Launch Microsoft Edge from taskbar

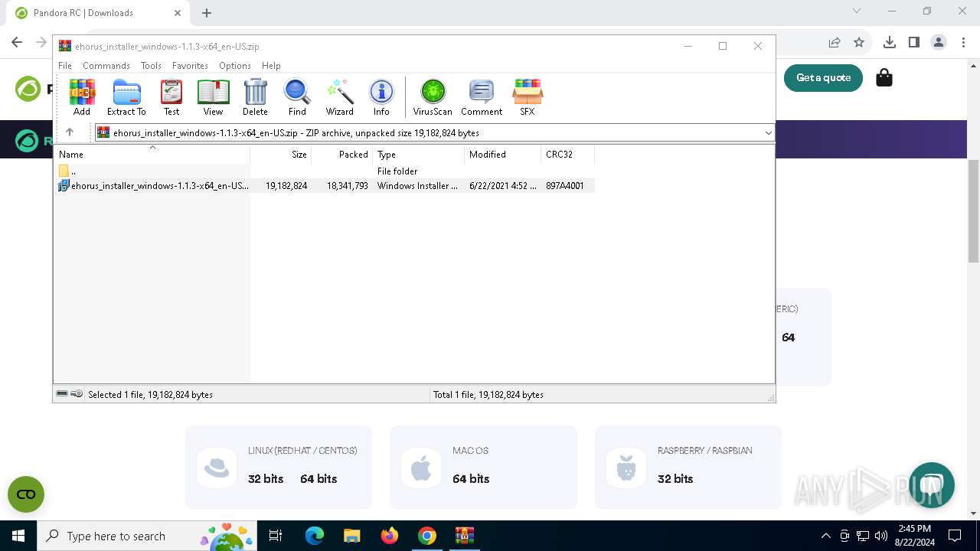pyautogui.click(x=315, y=536)
